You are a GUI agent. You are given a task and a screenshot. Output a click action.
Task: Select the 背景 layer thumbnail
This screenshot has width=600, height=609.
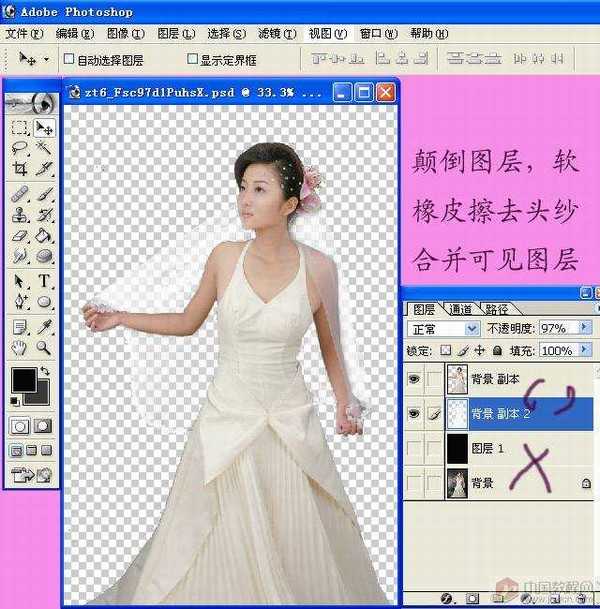pos(456,484)
